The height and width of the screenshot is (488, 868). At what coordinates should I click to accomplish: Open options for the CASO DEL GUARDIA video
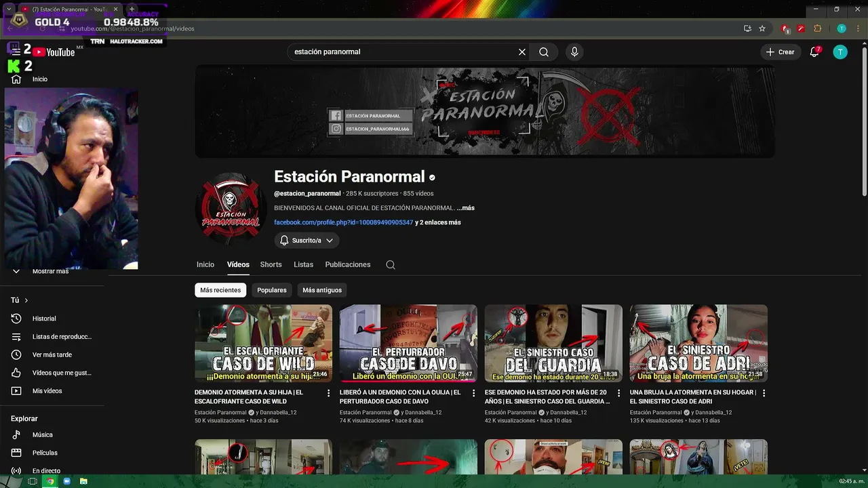tap(619, 393)
